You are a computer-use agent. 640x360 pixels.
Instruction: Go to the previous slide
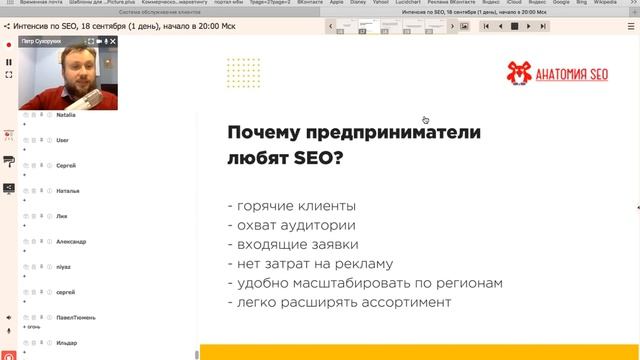pyautogui.click(x=500, y=27)
